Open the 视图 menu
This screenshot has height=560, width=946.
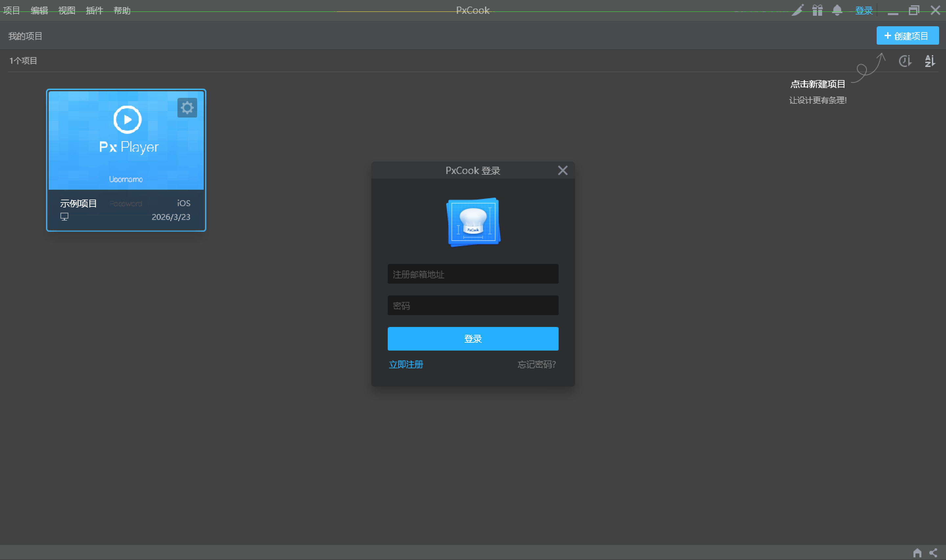click(x=67, y=11)
